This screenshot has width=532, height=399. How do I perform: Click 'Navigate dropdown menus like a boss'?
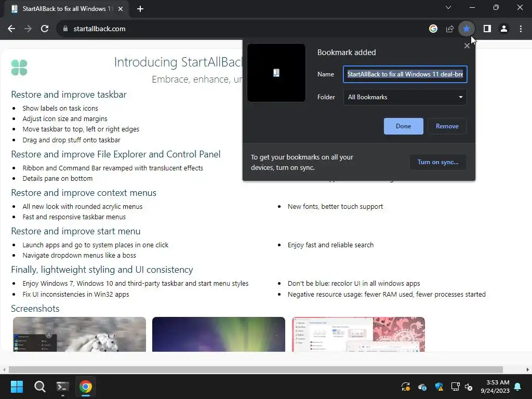(79, 256)
